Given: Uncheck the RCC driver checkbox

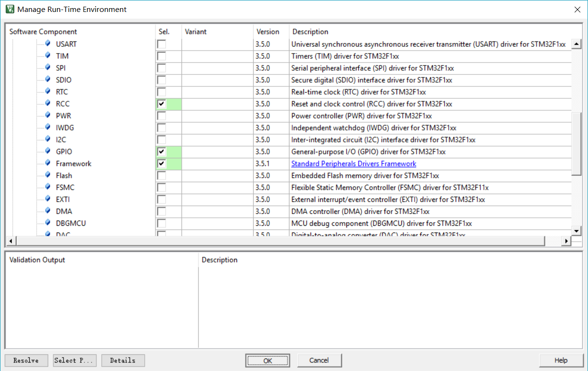Looking at the screenshot, I should coord(161,104).
